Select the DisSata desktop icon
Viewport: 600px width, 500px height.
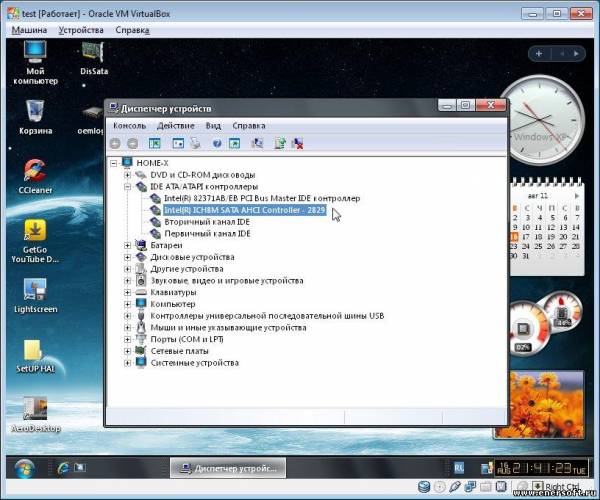(x=94, y=58)
